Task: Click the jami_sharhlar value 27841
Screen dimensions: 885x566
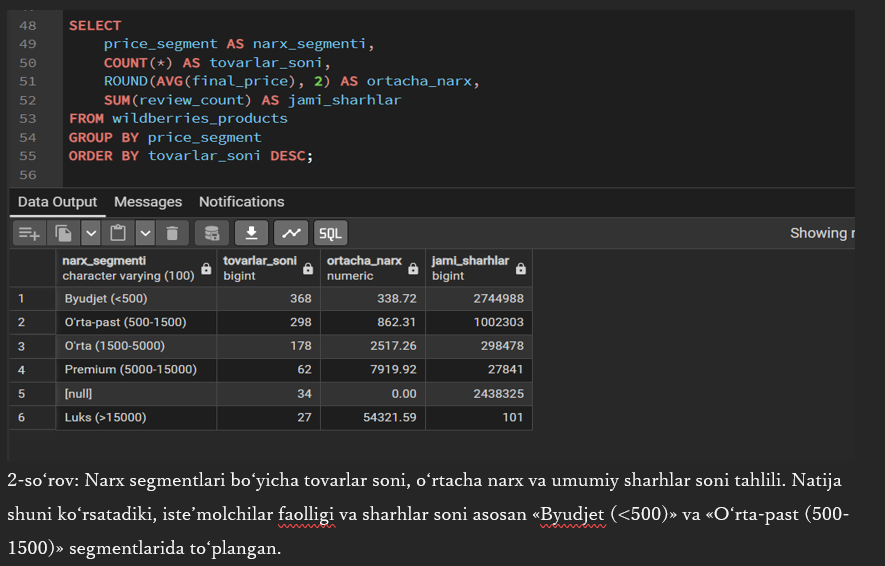Action: point(479,370)
